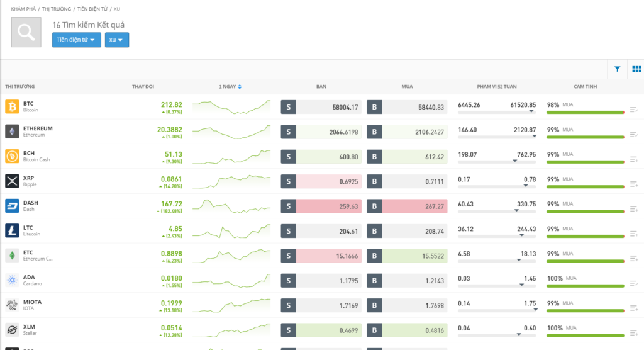Open LTC one-day price chart
Viewport: 644px width, 350px height.
point(231,231)
